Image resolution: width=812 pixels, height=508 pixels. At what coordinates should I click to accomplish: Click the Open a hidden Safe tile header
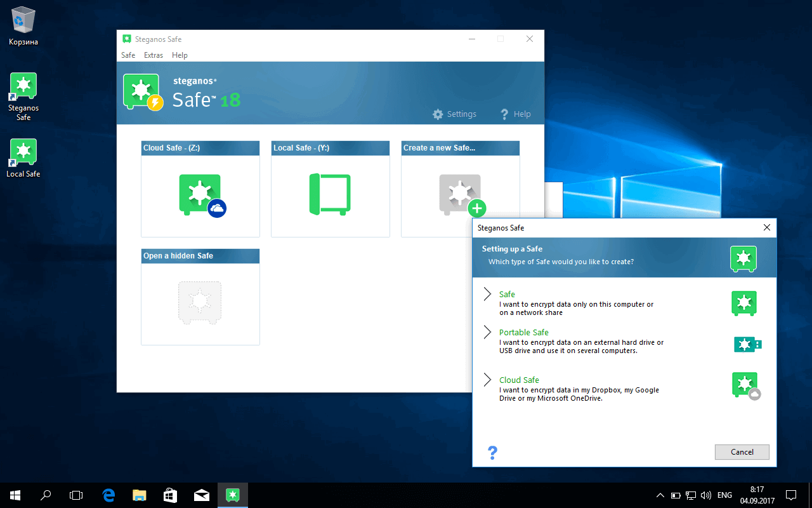coord(200,256)
